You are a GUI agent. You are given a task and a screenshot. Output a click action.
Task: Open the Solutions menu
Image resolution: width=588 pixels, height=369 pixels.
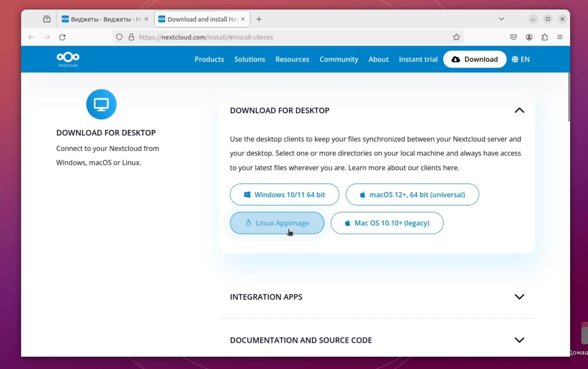(x=250, y=59)
